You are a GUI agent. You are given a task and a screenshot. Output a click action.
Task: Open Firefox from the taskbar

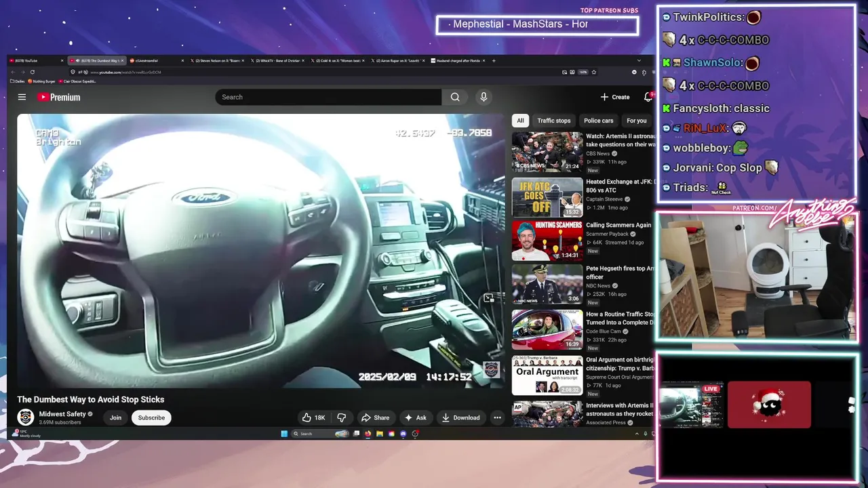(368, 434)
